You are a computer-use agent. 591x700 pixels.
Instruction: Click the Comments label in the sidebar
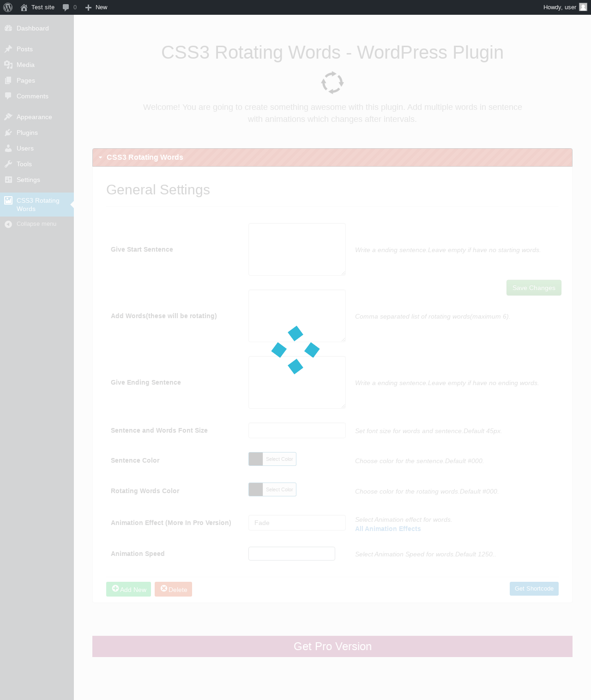[x=32, y=96]
